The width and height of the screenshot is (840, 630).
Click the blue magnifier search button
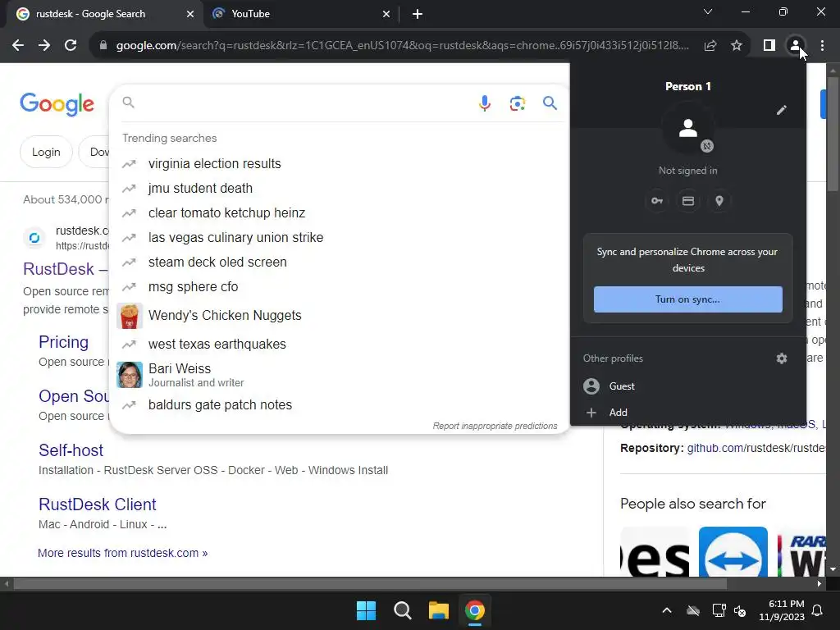(550, 103)
